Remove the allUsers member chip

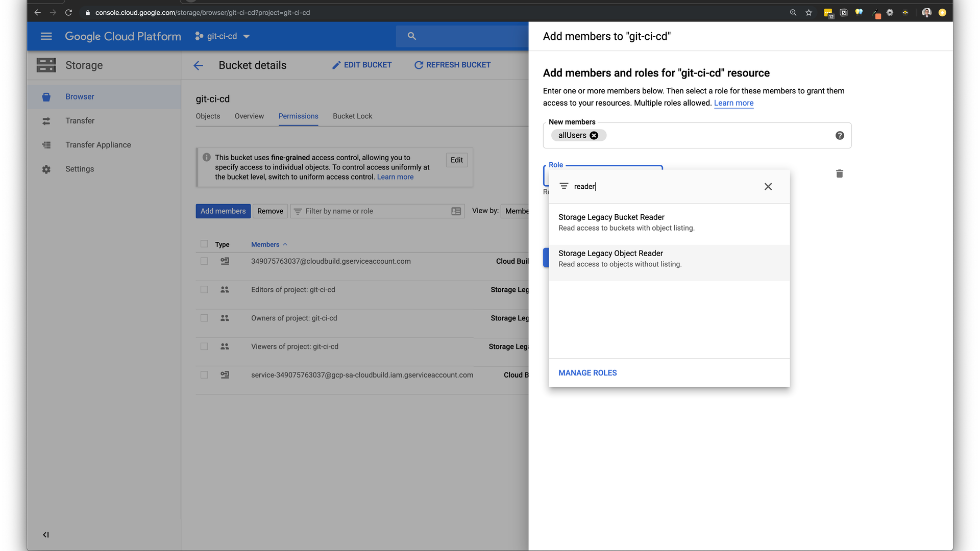point(594,136)
